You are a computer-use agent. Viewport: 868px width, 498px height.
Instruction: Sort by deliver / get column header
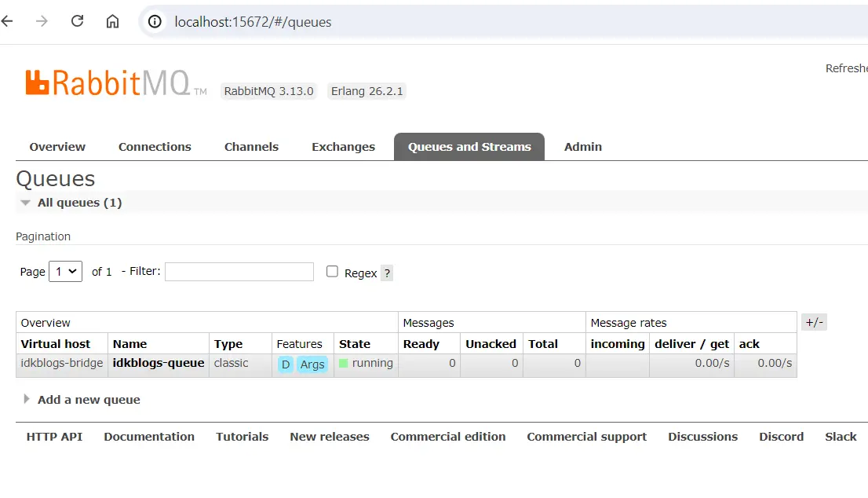691,344
